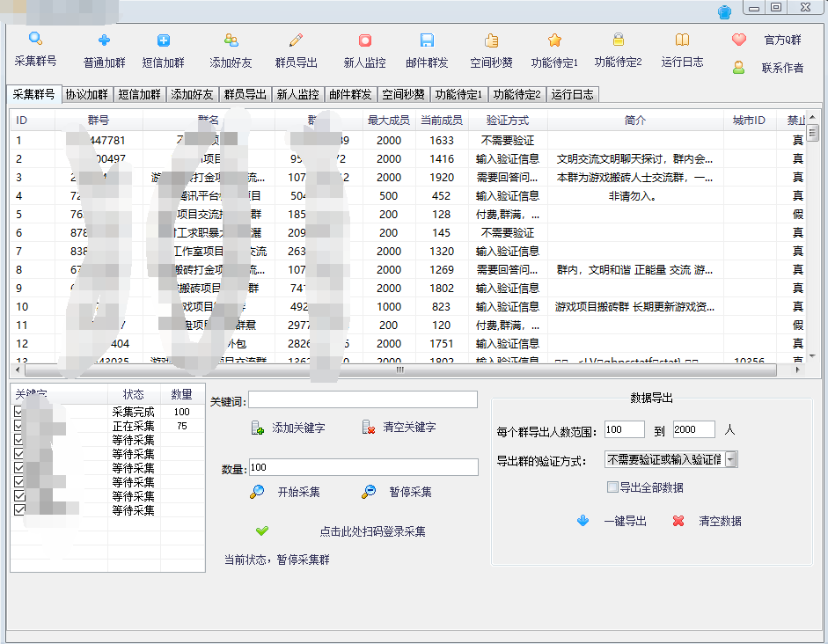Click the 点击此处扫码登录采集 link
The width and height of the screenshot is (828, 644).
tap(372, 531)
